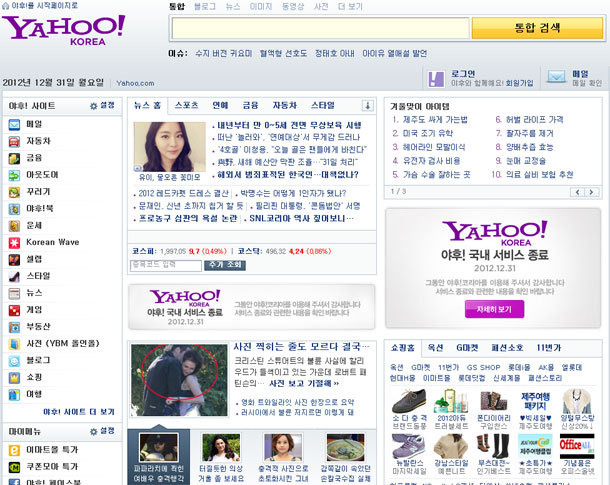Select the 블로그 search tab
610x485 pixels.
pos(205,7)
